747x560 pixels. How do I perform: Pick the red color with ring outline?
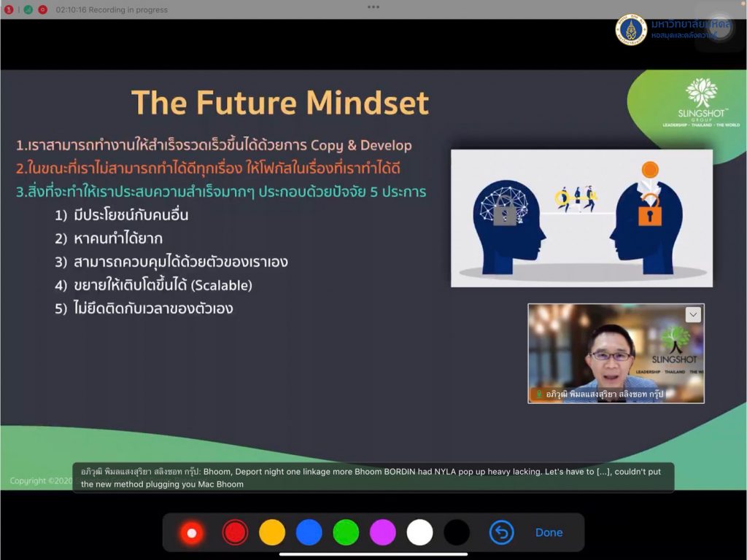click(235, 533)
